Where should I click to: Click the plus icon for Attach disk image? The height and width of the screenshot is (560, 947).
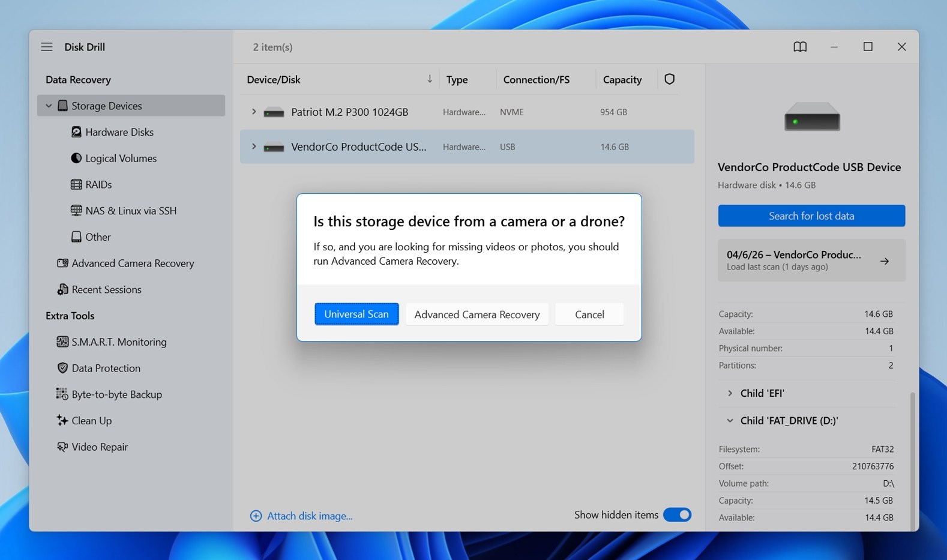click(256, 516)
